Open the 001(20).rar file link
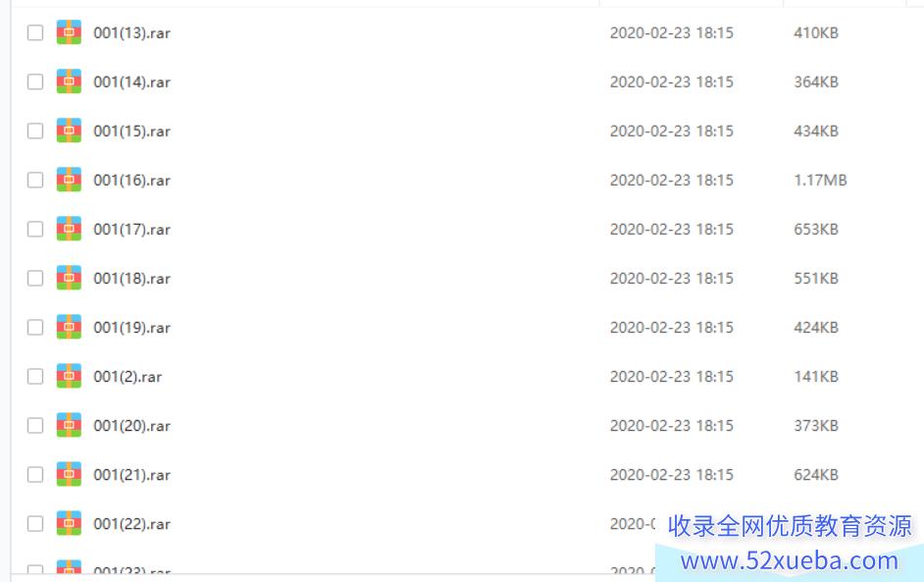924x582 pixels. (132, 426)
